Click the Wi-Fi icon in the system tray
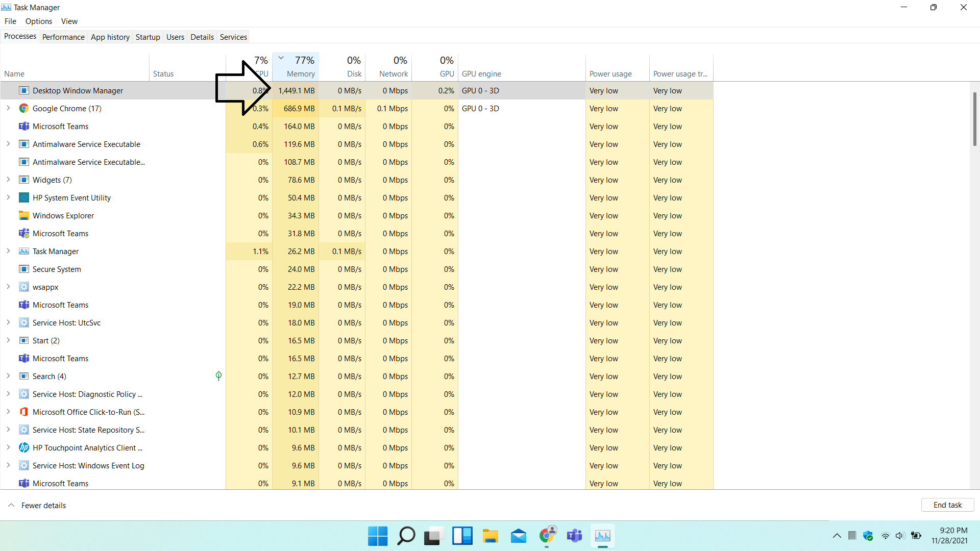980x551 pixels. [885, 536]
